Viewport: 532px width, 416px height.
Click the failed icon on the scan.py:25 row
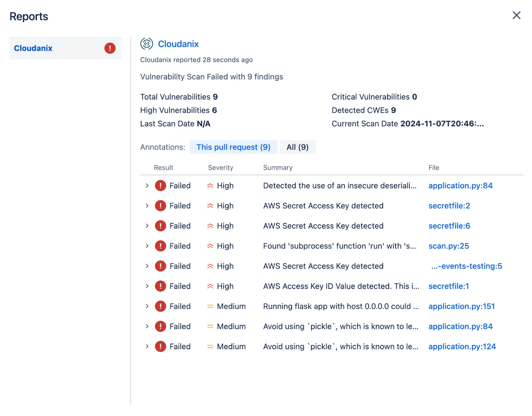(x=160, y=246)
